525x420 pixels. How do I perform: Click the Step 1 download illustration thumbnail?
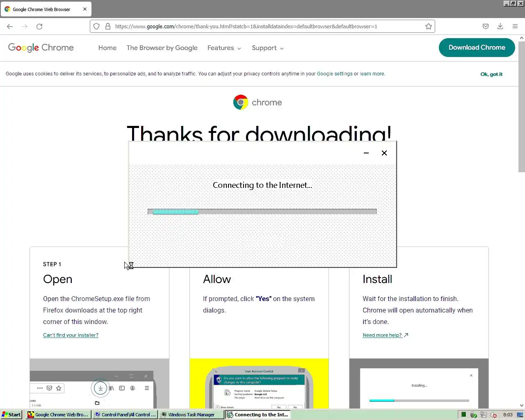[x=99, y=383]
